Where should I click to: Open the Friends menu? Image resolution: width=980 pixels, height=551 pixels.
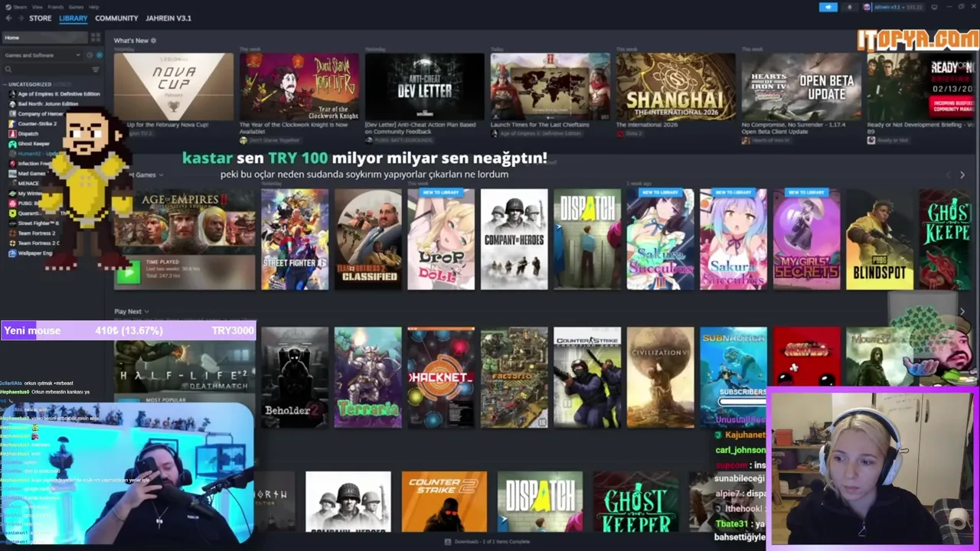[56, 7]
